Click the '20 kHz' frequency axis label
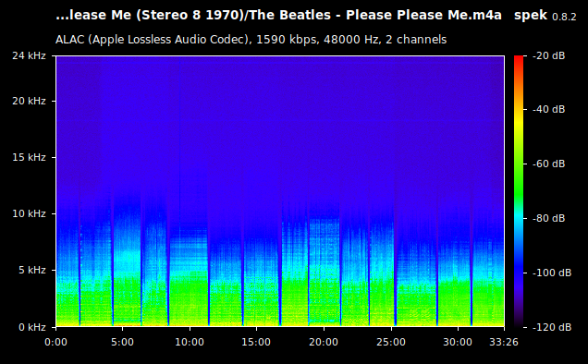 29,102
